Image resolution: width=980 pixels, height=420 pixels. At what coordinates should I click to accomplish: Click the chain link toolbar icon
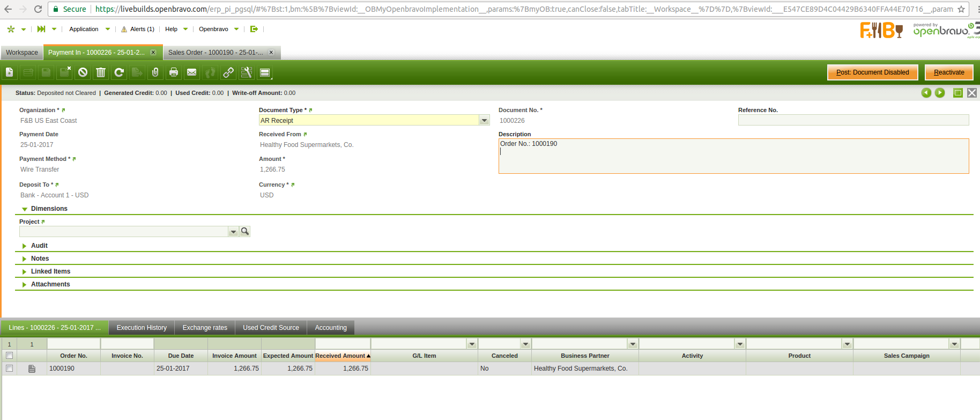(x=228, y=72)
